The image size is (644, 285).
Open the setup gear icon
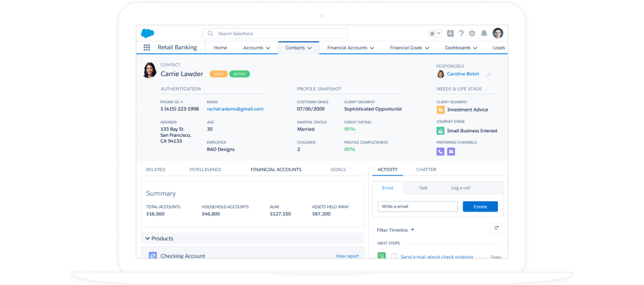pos(473,34)
